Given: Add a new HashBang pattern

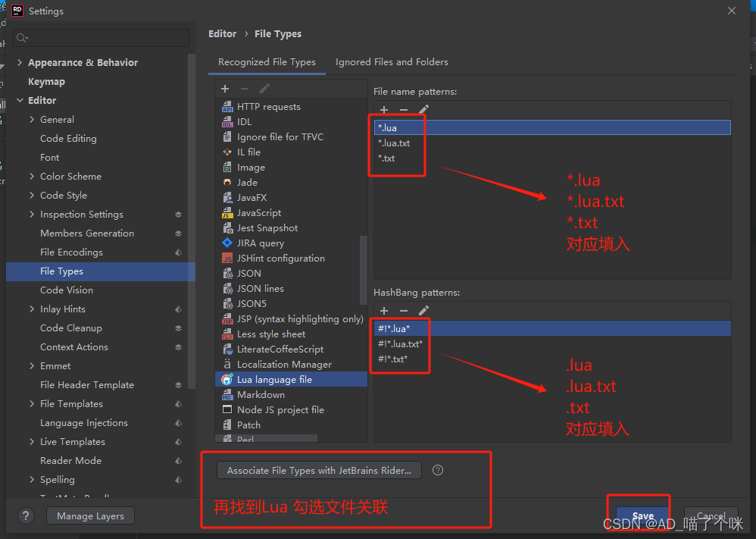Looking at the screenshot, I should pyautogui.click(x=384, y=311).
